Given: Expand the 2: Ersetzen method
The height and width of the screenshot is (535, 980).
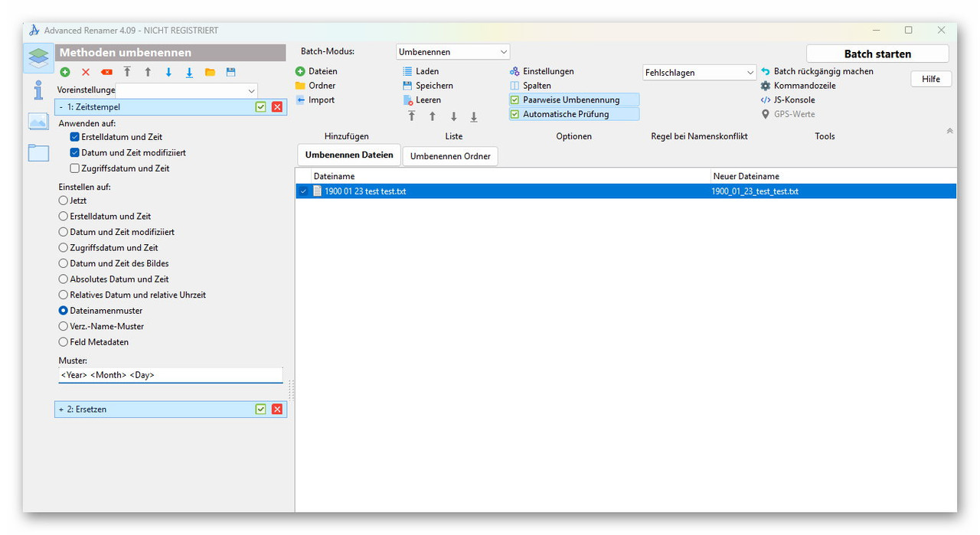Looking at the screenshot, I should (x=61, y=409).
